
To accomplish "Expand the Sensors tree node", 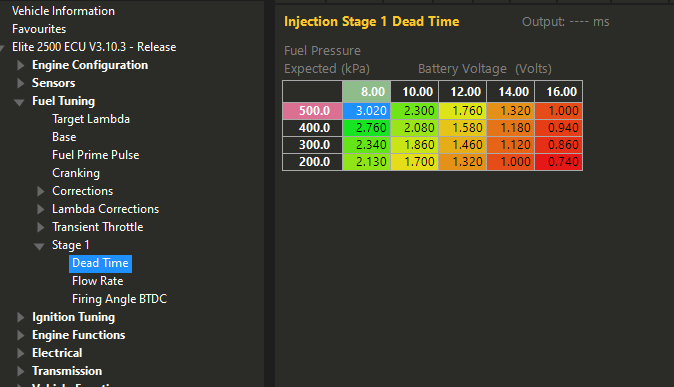I will click(20, 83).
